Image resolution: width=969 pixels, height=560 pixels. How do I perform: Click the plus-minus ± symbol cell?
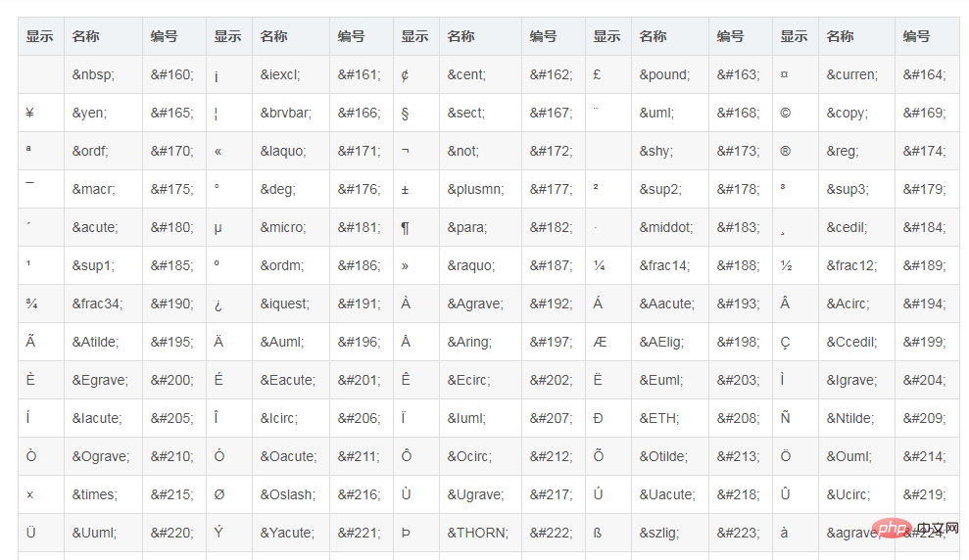(x=415, y=190)
